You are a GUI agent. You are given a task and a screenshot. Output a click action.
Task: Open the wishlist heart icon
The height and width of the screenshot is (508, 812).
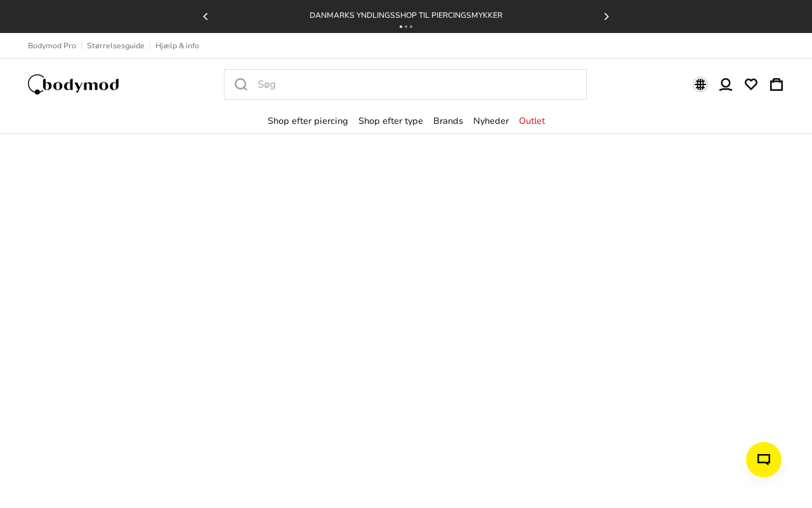click(751, 84)
